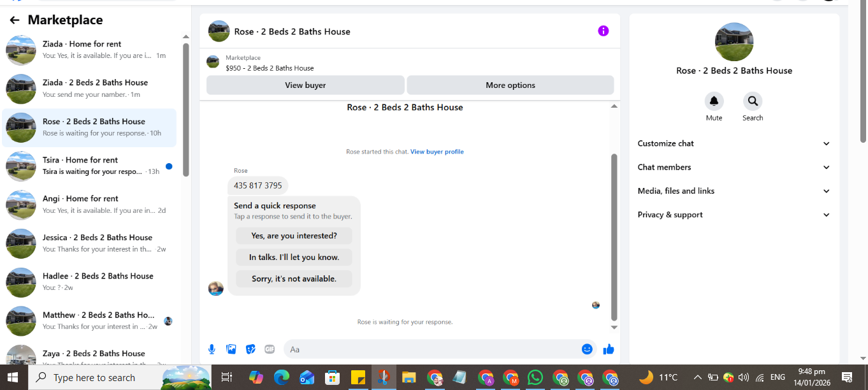The height and width of the screenshot is (390, 868).
Task: Open Sticky Notes from taskbar
Action: tap(358, 377)
